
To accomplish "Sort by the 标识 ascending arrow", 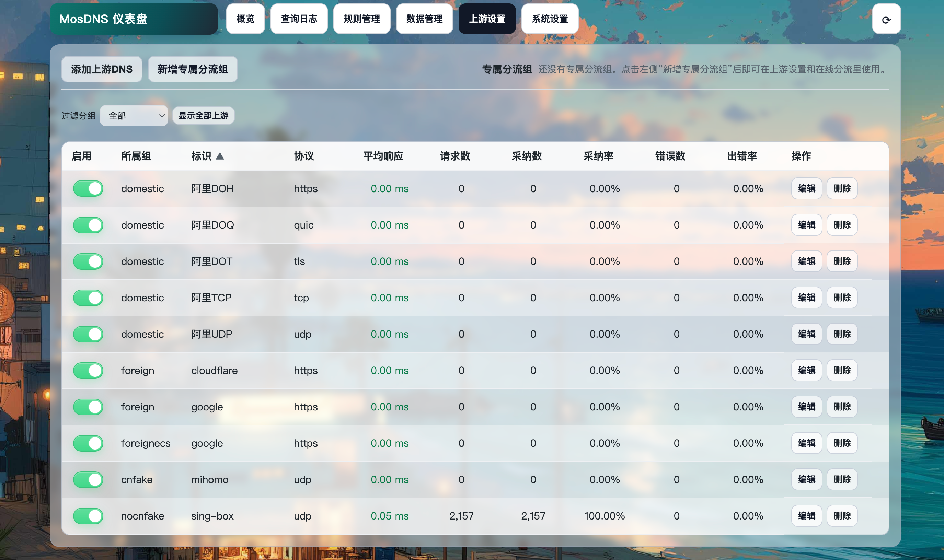I will (x=220, y=156).
